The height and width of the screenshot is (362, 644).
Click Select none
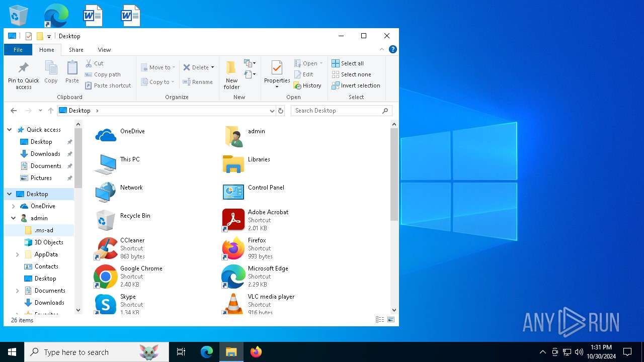coord(351,74)
